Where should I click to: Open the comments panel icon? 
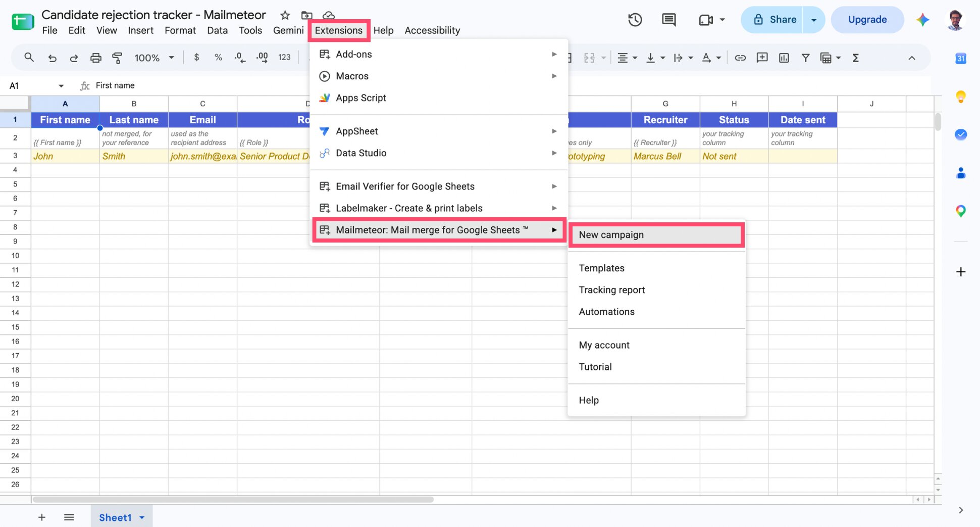[669, 20]
